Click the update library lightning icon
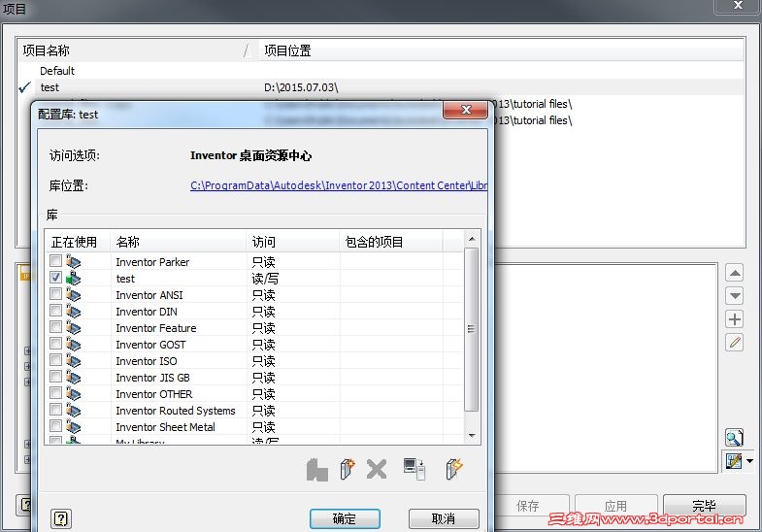 coord(454,469)
